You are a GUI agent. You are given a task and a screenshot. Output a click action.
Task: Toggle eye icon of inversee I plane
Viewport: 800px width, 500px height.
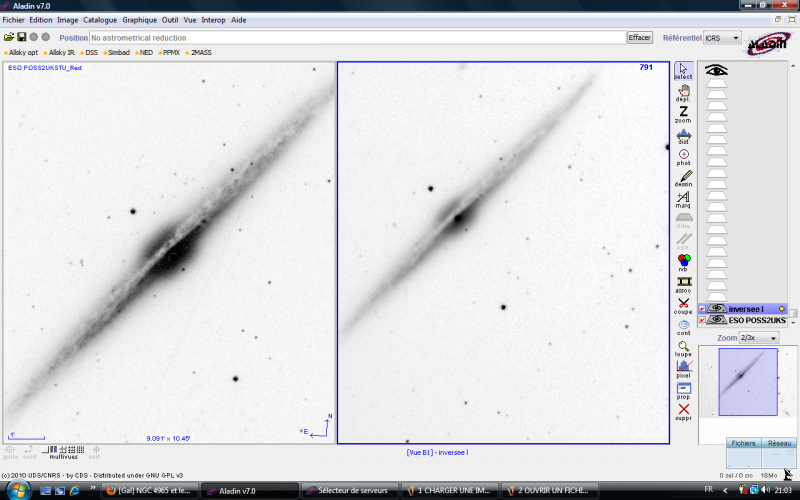717,309
